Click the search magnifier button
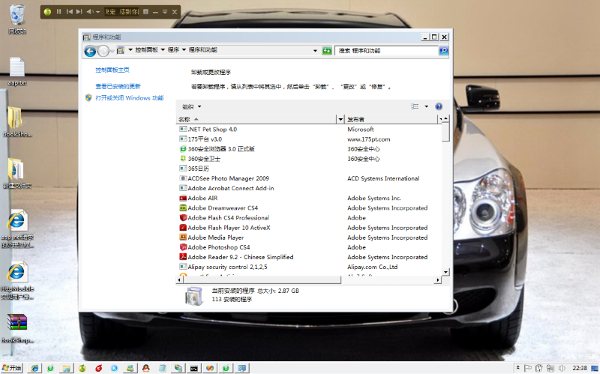Image resolution: width=600 pixels, height=374 pixels. pos(443,51)
